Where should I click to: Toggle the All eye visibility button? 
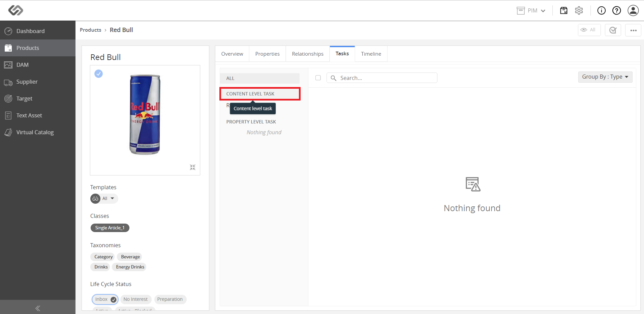coord(589,30)
